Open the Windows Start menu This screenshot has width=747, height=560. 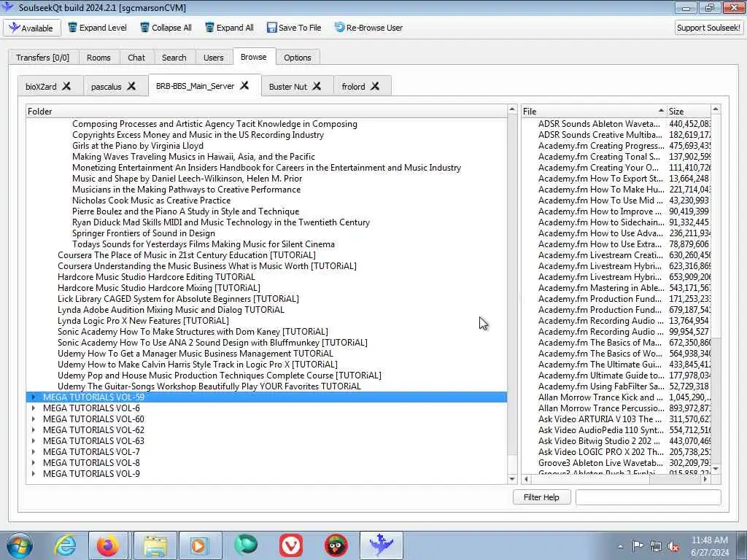click(x=20, y=545)
